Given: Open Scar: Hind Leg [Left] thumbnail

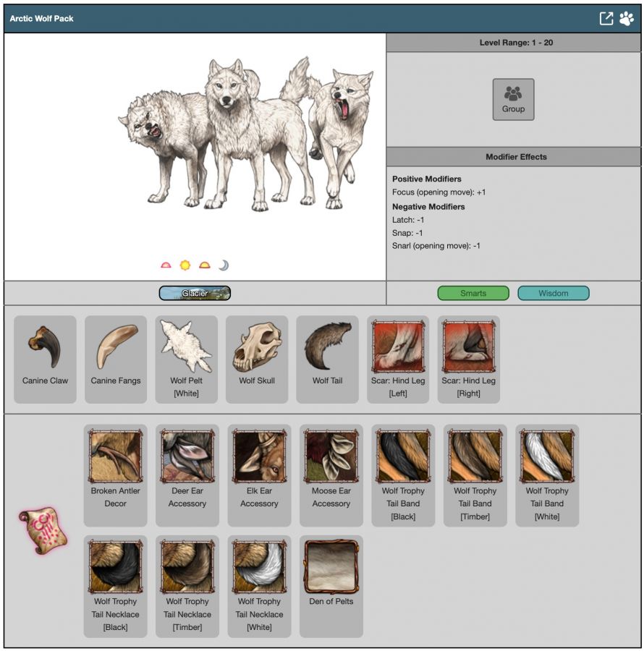Looking at the screenshot, I should pyautogui.click(x=398, y=346).
